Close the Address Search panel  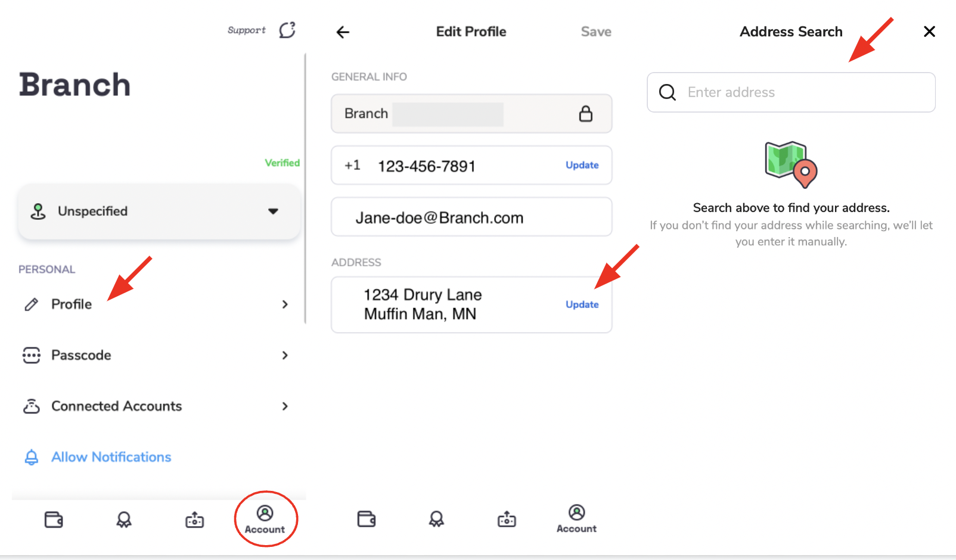[x=929, y=32]
